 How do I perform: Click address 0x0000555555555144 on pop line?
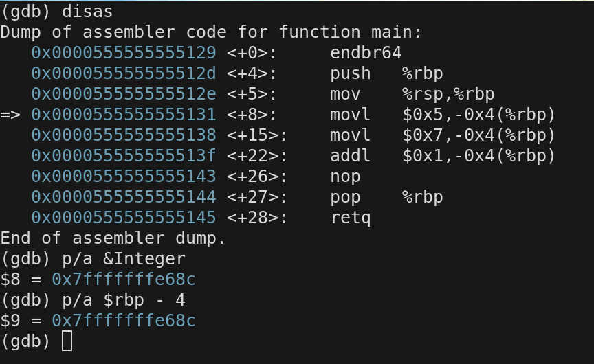[x=124, y=197]
